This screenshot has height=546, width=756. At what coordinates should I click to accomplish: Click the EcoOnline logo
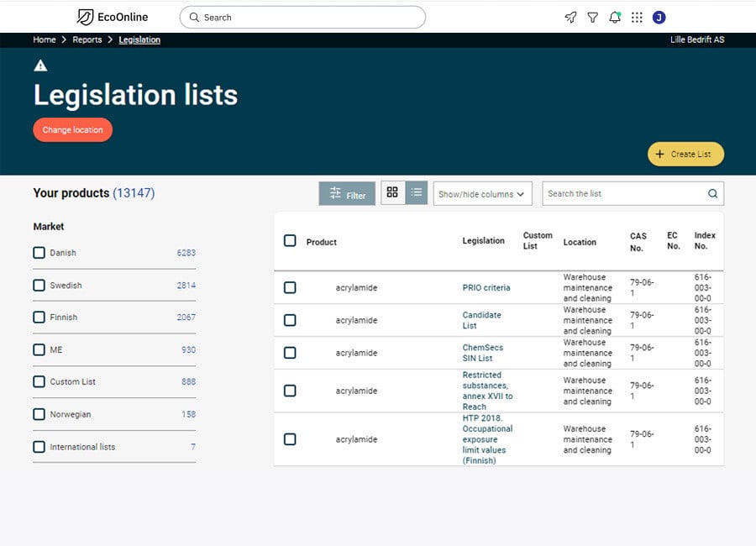[113, 17]
